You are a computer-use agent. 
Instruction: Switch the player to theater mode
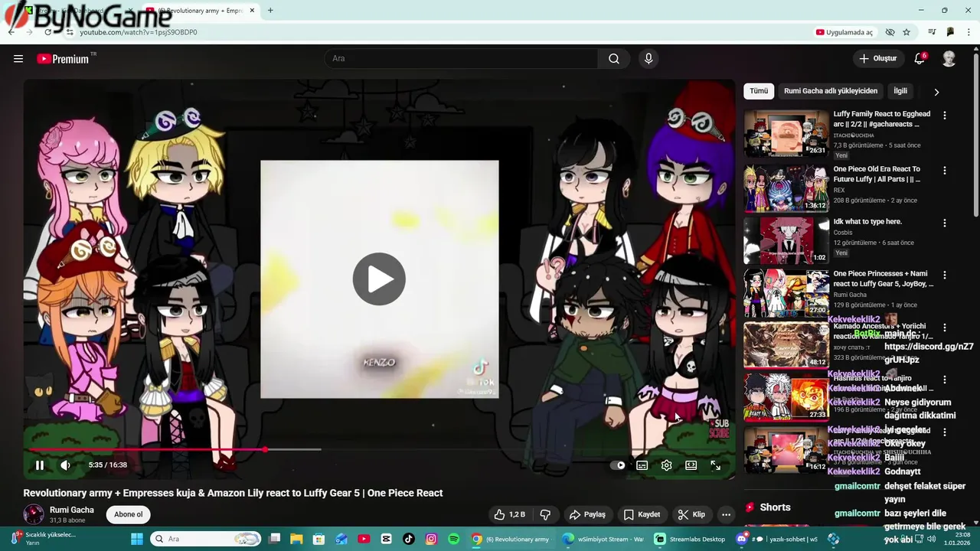(691, 465)
